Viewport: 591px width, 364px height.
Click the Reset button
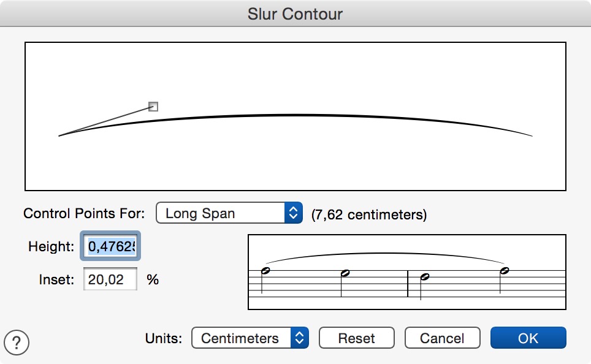[x=357, y=338]
